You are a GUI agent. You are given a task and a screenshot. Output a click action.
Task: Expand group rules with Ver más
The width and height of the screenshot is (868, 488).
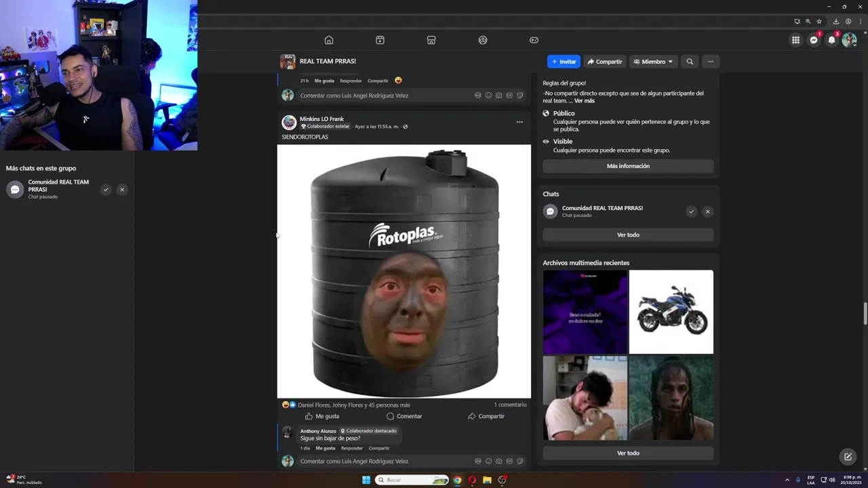(585, 100)
